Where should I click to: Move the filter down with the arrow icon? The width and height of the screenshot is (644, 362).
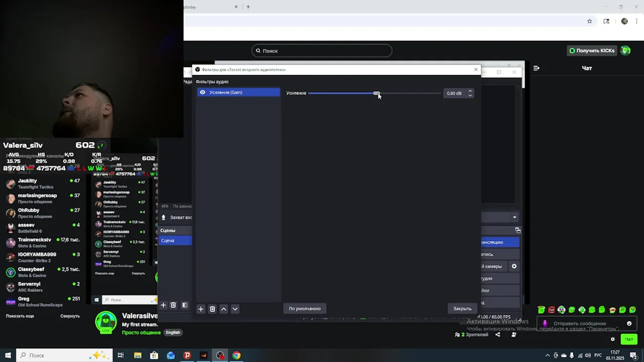pyautogui.click(x=235, y=309)
